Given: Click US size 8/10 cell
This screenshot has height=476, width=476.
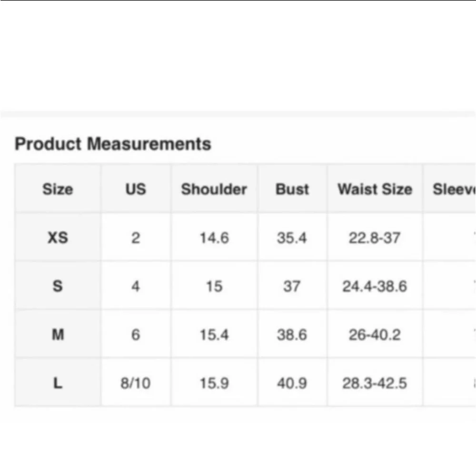Looking at the screenshot, I should tap(136, 383).
